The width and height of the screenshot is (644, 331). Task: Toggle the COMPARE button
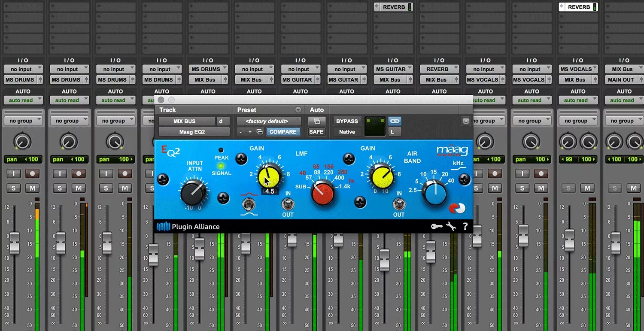[283, 132]
